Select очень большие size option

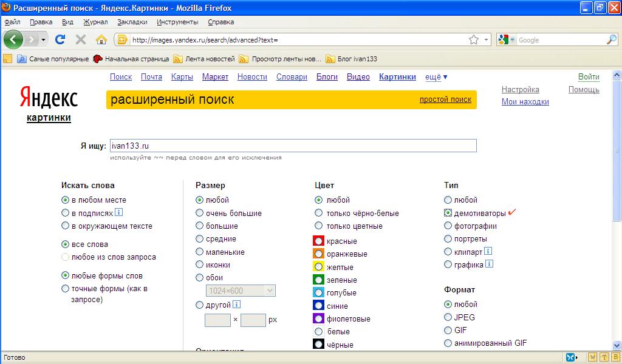(x=199, y=213)
